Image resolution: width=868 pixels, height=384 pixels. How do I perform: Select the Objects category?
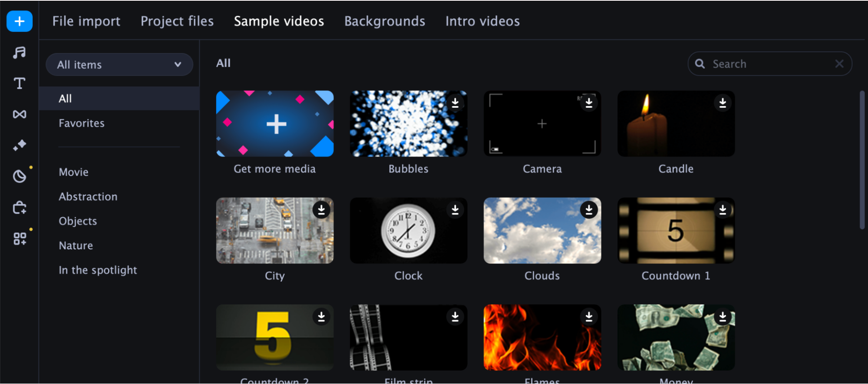78,221
